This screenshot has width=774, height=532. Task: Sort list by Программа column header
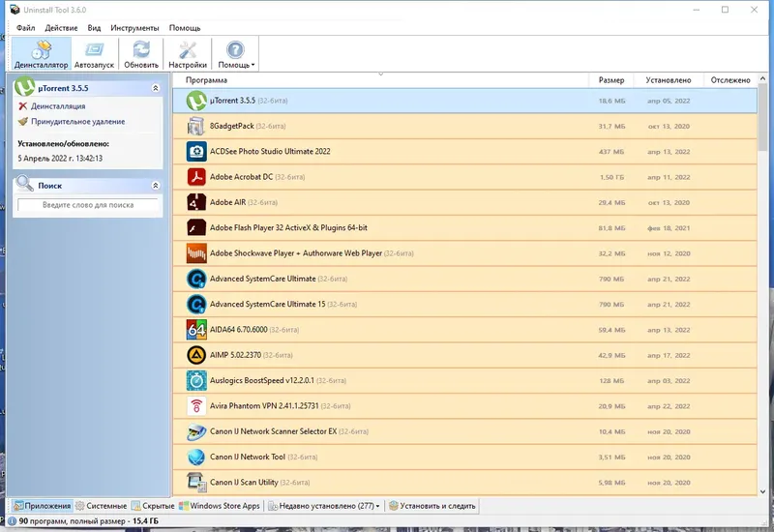[380, 80]
